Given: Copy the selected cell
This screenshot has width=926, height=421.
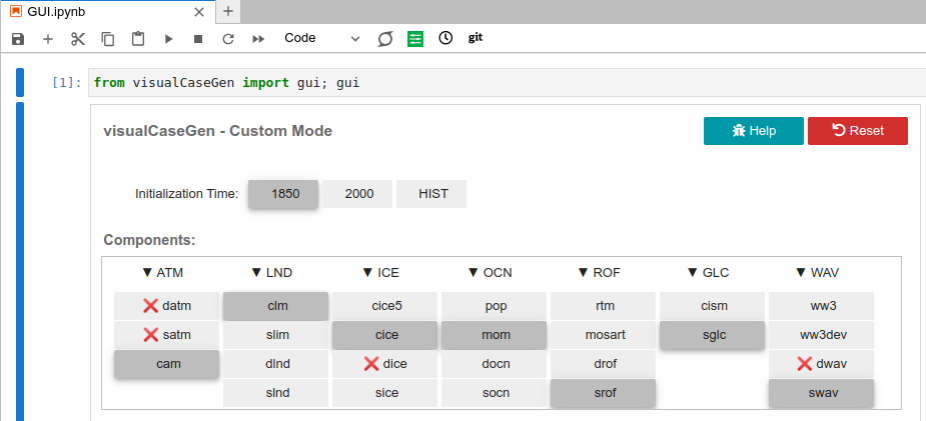Looking at the screenshot, I should [108, 38].
